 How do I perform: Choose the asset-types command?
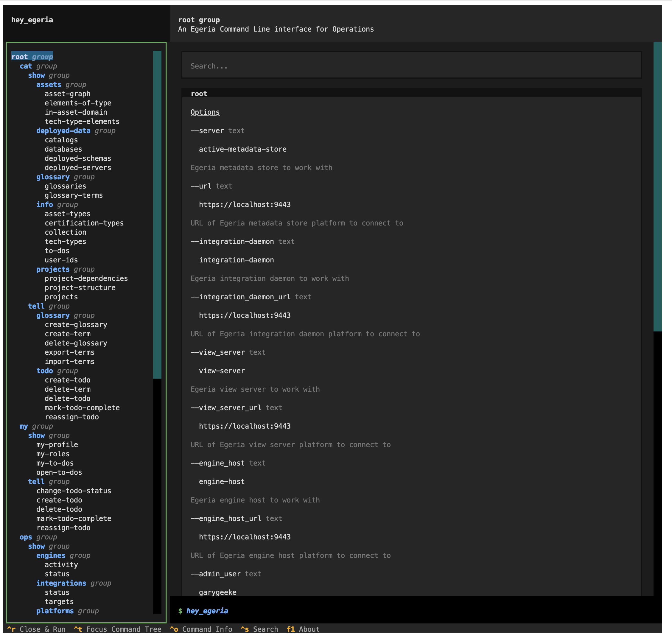point(68,214)
